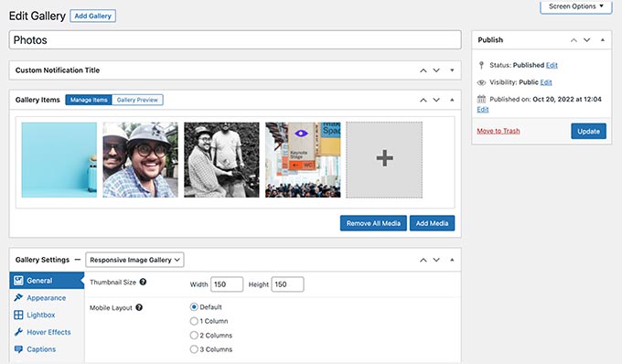Image resolution: width=622 pixels, height=364 pixels.
Task: Open the Responsive Image Gallery dropdown
Action: [x=134, y=260]
